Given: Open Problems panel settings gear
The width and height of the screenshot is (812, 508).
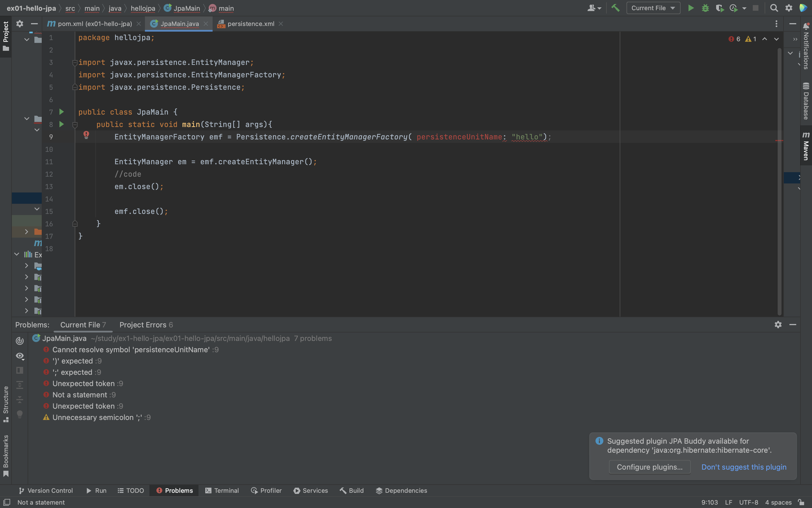Looking at the screenshot, I should pyautogui.click(x=778, y=325).
